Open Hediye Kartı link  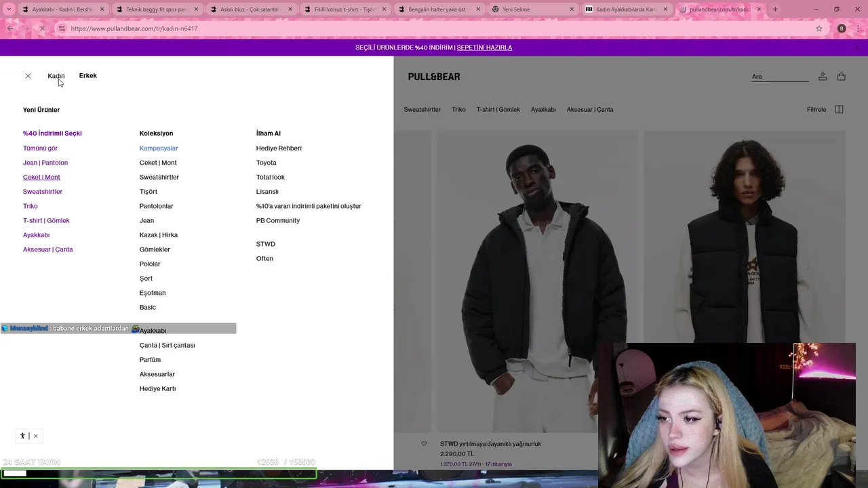(x=158, y=388)
